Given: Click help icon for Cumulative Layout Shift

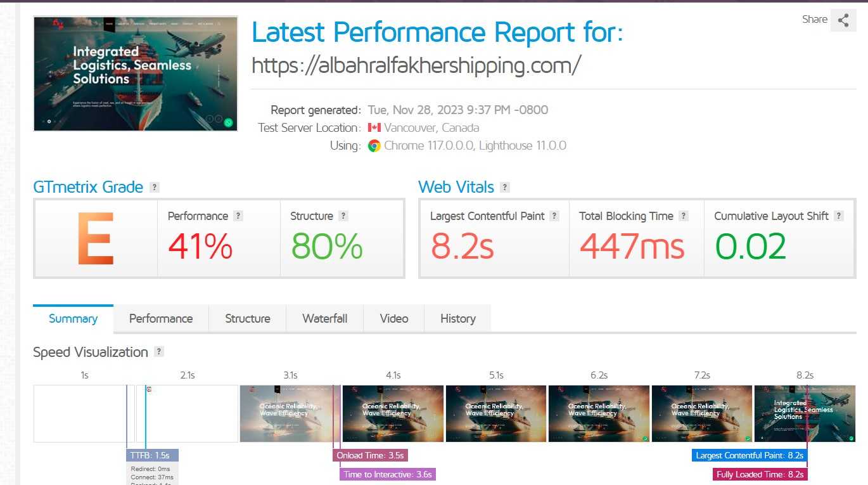Looking at the screenshot, I should click(x=839, y=216).
